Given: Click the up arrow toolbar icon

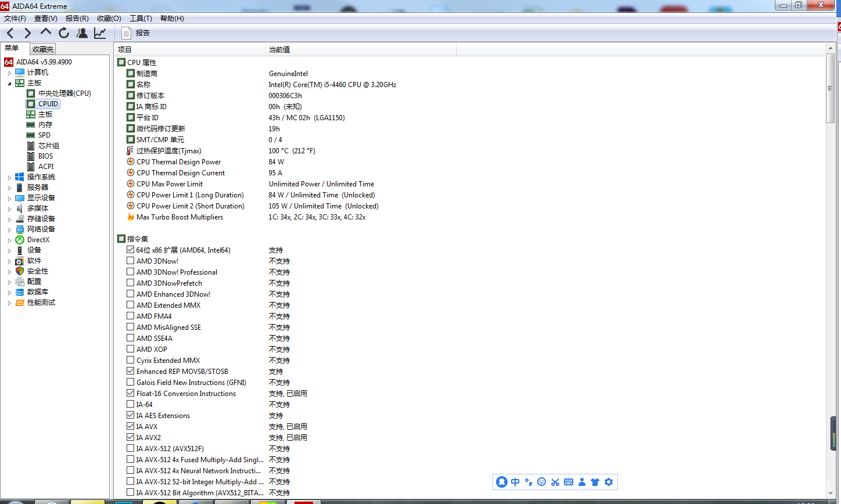Looking at the screenshot, I should [46, 33].
